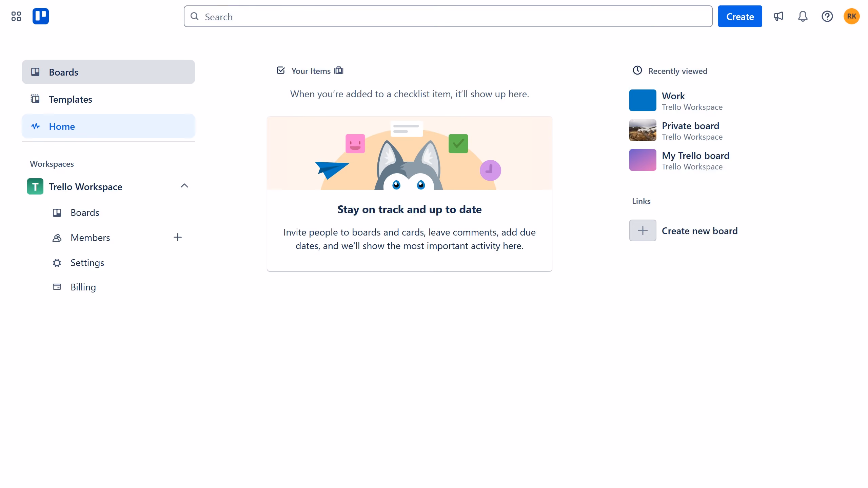This screenshot has height=488, width=868.
Task: Open My Trello board link
Action: (695, 156)
